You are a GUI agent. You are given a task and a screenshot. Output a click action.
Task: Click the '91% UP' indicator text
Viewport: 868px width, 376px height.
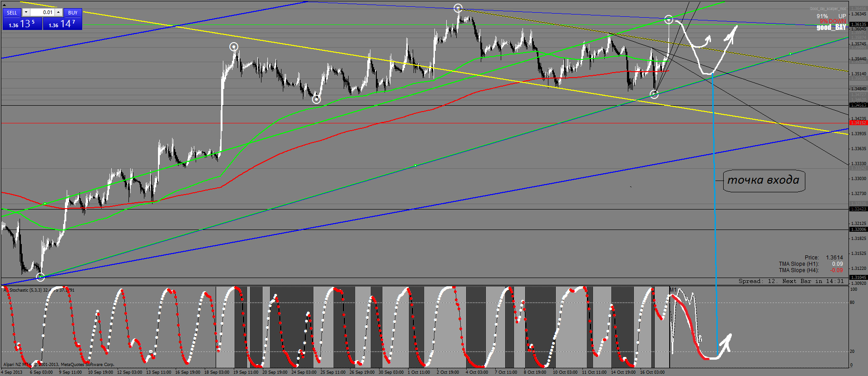click(x=831, y=16)
